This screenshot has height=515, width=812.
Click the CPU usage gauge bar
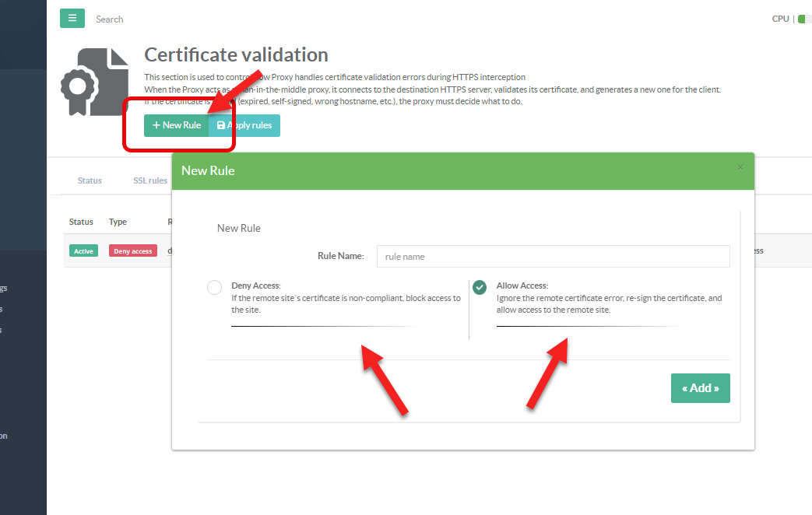tap(804, 19)
